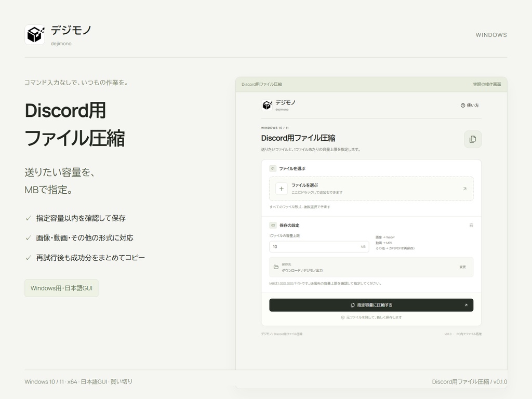
Task: Click the MBは1,000,000バイトです note
Action: click(x=325, y=284)
